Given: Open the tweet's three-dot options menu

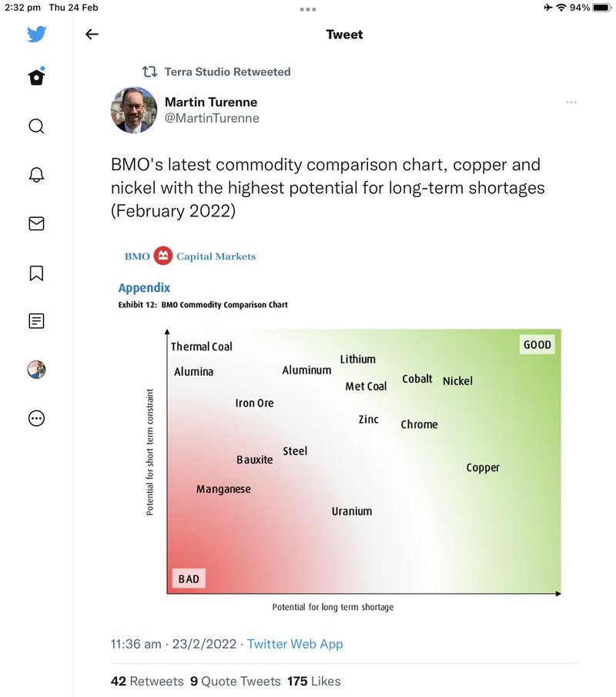Looking at the screenshot, I should (571, 102).
